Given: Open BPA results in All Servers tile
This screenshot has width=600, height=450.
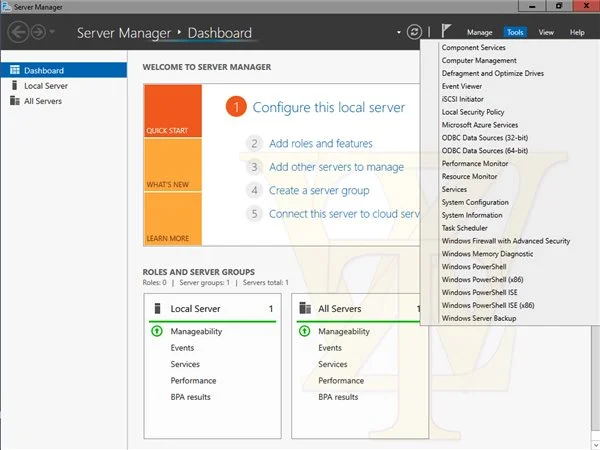Looking at the screenshot, I should coord(338,397).
